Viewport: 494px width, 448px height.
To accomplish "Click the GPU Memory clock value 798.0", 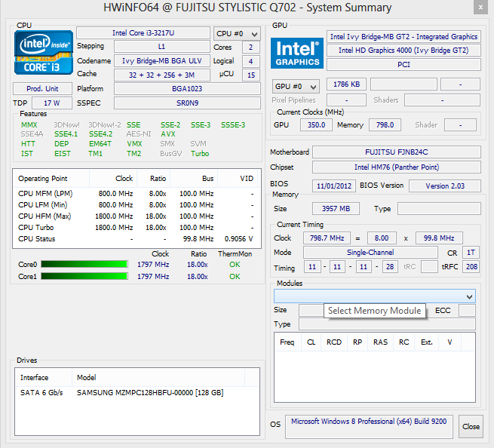I will tap(385, 124).
